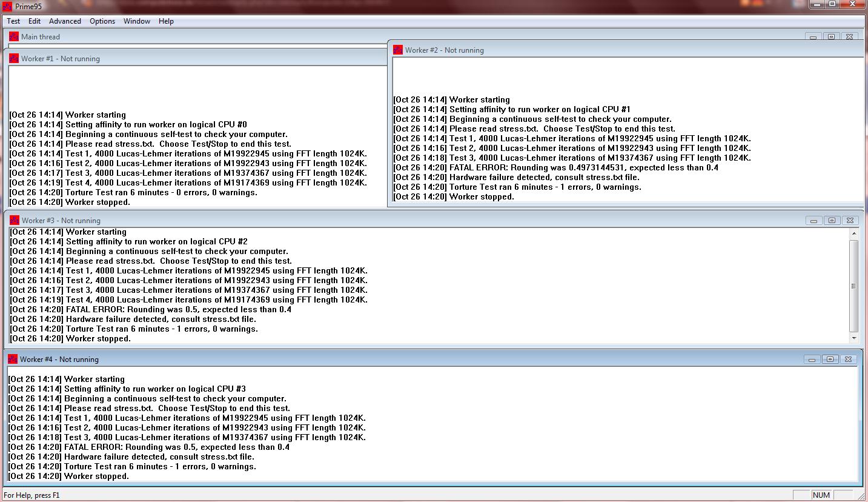Close the Worker #4 window

pos(849,360)
